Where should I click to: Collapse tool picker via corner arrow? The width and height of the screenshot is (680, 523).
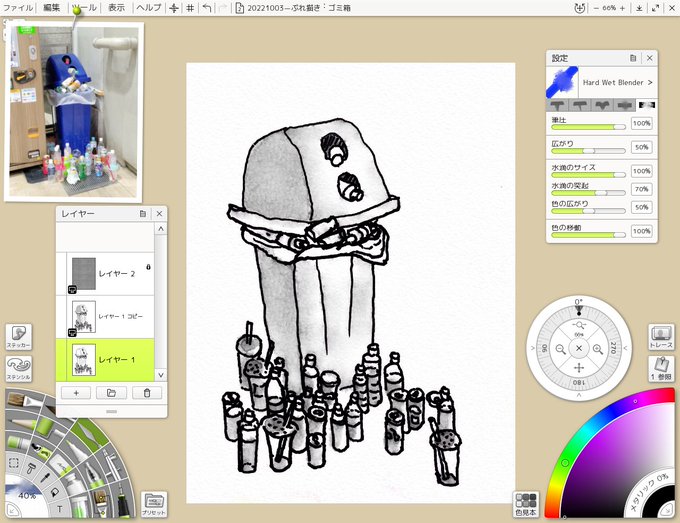pos(11,511)
